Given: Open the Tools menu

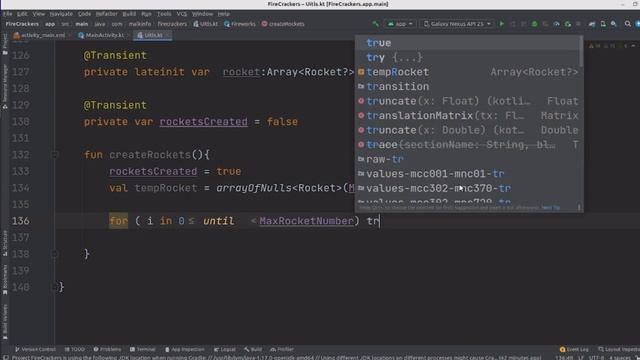Looking at the screenshot, I should click(x=164, y=14).
